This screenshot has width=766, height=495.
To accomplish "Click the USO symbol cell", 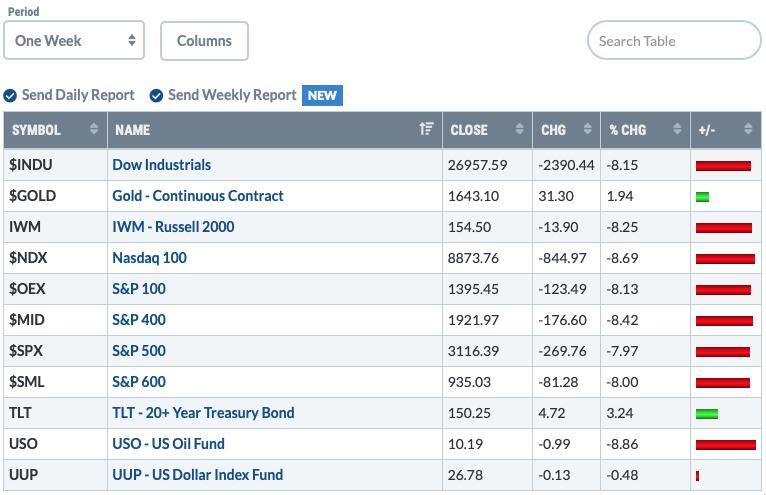I will tap(55, 444).
